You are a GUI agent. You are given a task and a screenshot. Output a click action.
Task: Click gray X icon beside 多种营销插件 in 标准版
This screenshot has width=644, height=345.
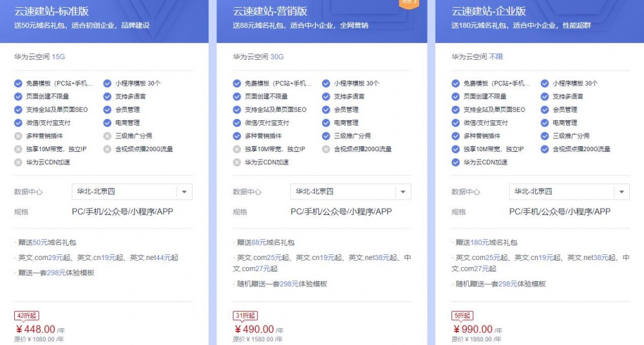pos(18,136)
